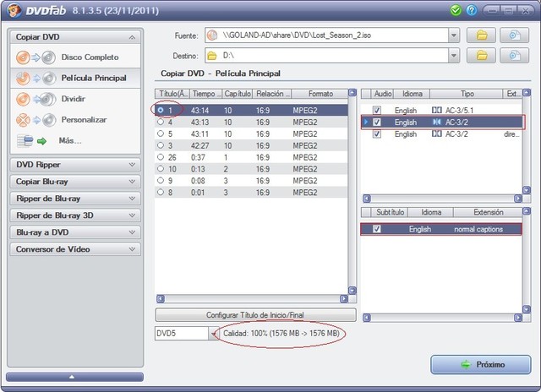This screenshot has height=392, width=541.
Task: Sort subtitles by Extensión column header
Action: coord(488,212)
